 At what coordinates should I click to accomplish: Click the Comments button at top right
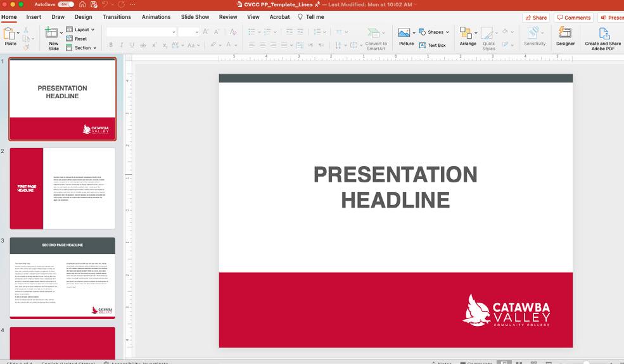point(573,18)
